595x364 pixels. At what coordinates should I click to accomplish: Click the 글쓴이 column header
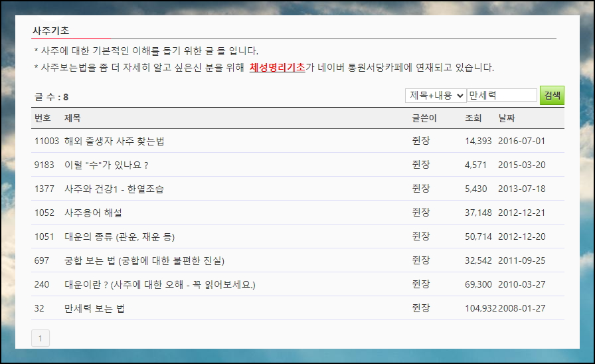424,118
